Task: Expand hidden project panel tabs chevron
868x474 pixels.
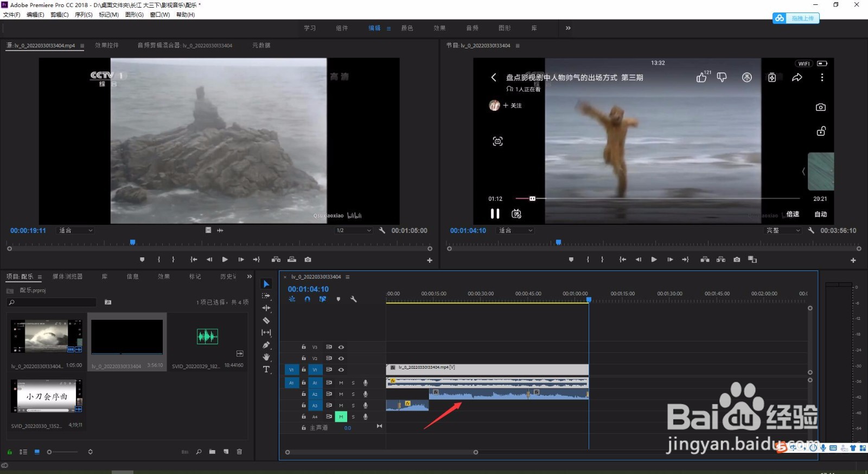Action: point(250,276)
